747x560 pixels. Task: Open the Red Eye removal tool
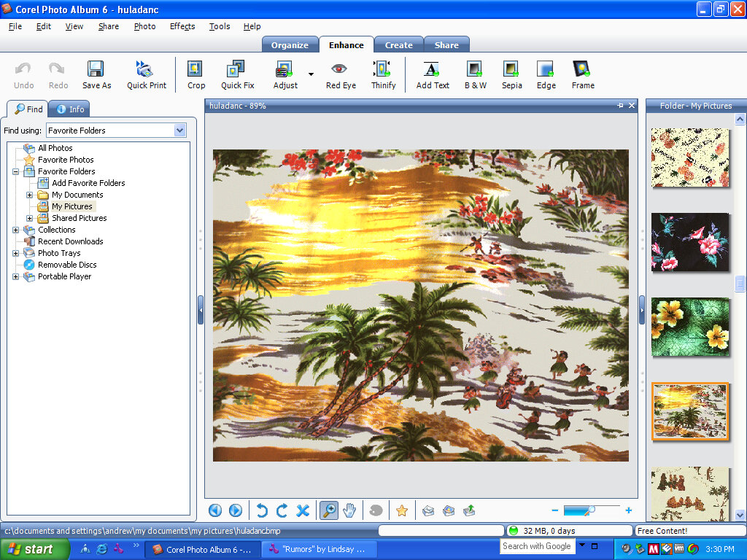[x=340, y=74]
